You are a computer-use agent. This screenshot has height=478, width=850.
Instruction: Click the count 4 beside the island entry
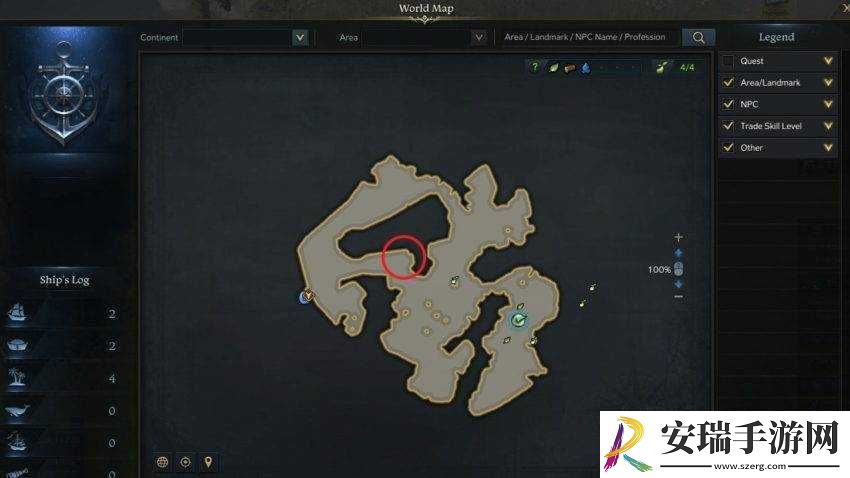pyautogui.click(x=112, y=378)
